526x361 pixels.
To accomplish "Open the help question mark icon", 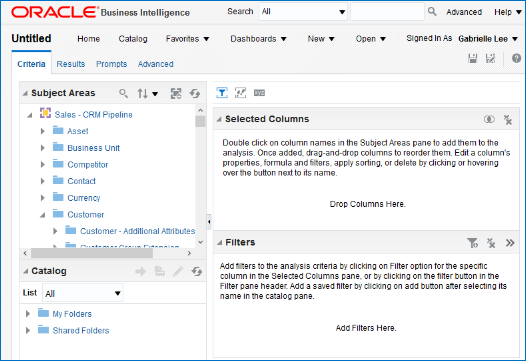I will point(516,58).
